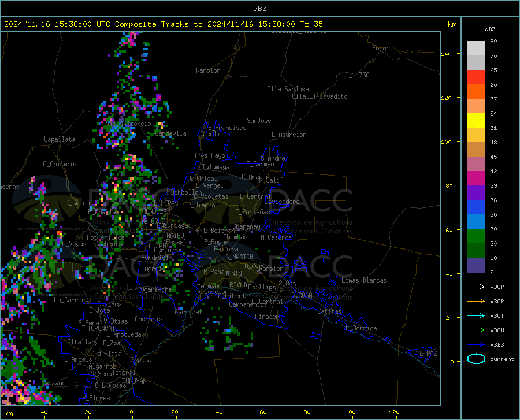Click the Encon map label
Image resolution: width=520 pixels, height=420 pixels.
coord(381,48)
